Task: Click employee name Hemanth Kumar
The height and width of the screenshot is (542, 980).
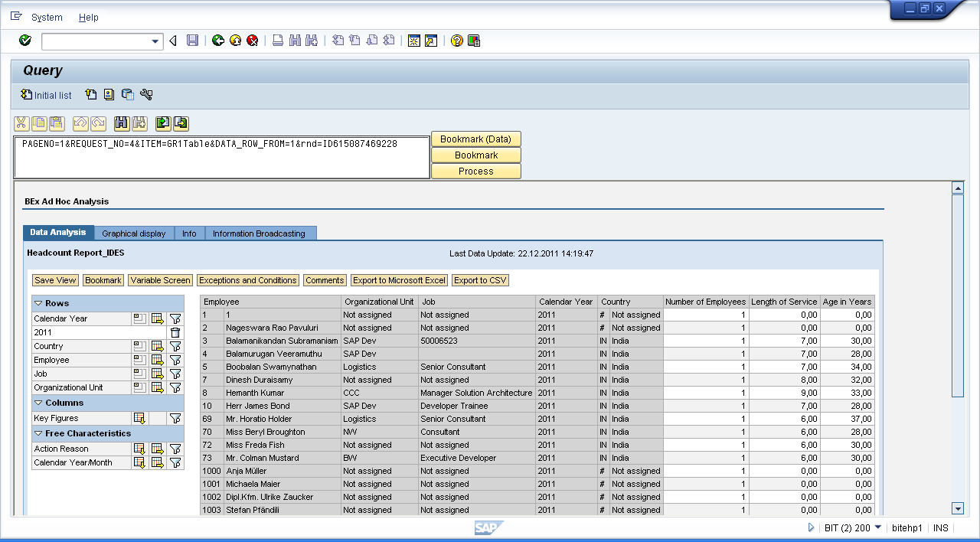Action: 255,393
